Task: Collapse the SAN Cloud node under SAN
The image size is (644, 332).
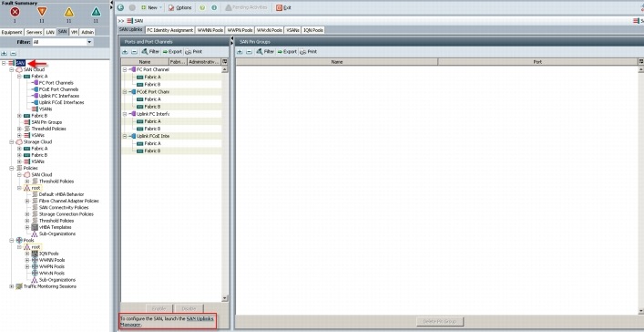Action: click(12, 69)
